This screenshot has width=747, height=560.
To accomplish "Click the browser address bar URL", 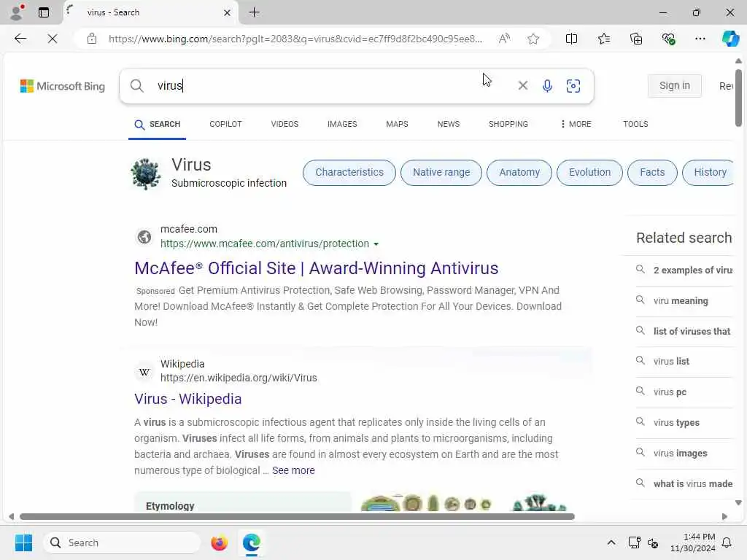I will click(295, 39).
